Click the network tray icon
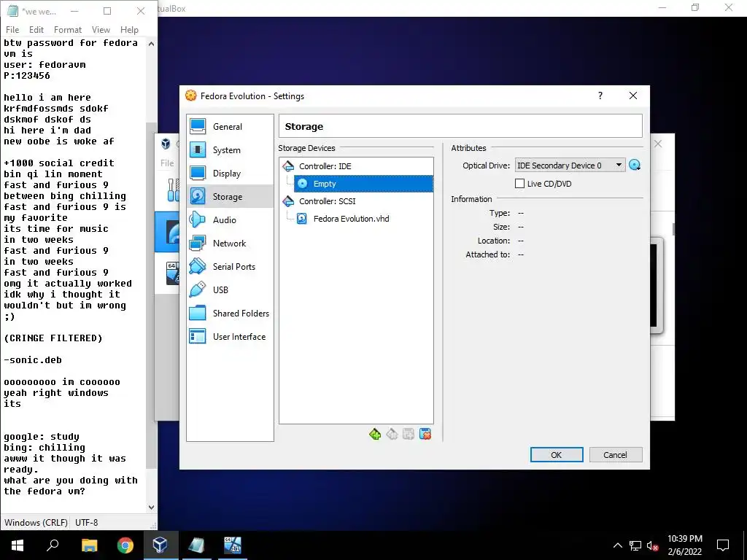The image size is (747, 560). click(x=635, y=545)
